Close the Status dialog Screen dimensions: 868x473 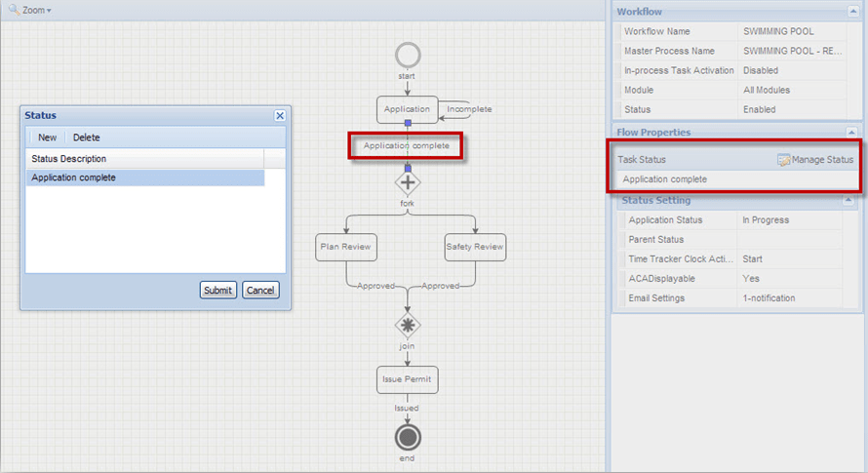point(280,115)
